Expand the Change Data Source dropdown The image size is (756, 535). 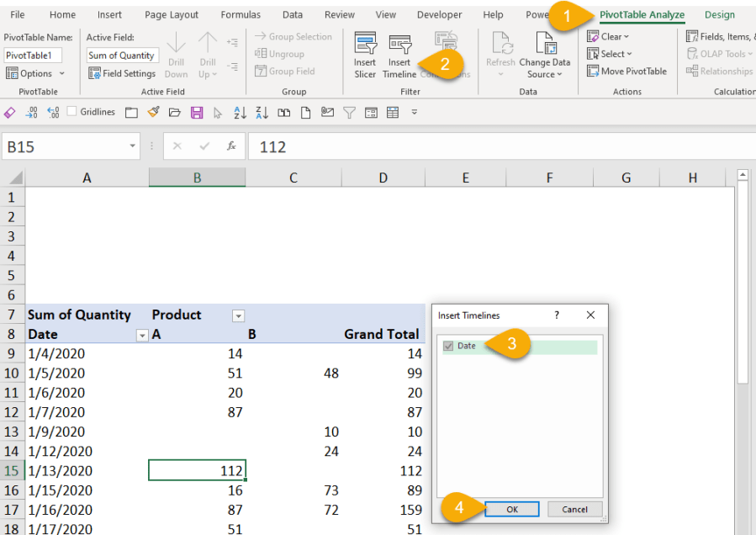click(x=545, y=74)
